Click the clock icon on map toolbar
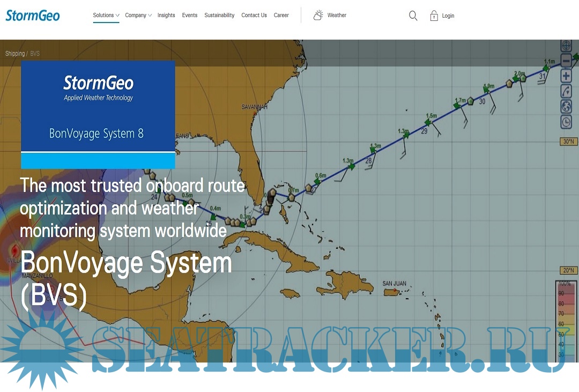Viewport: 579px width, 392px height. tap(566, 122)
